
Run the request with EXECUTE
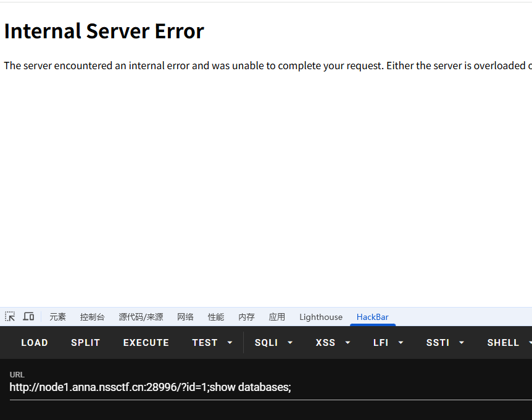(146, 342)
